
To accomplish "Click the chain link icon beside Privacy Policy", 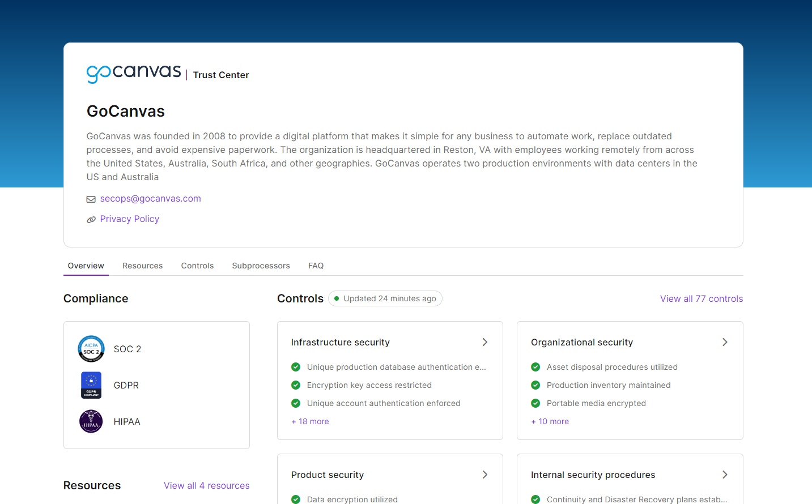I will [91, 220].
